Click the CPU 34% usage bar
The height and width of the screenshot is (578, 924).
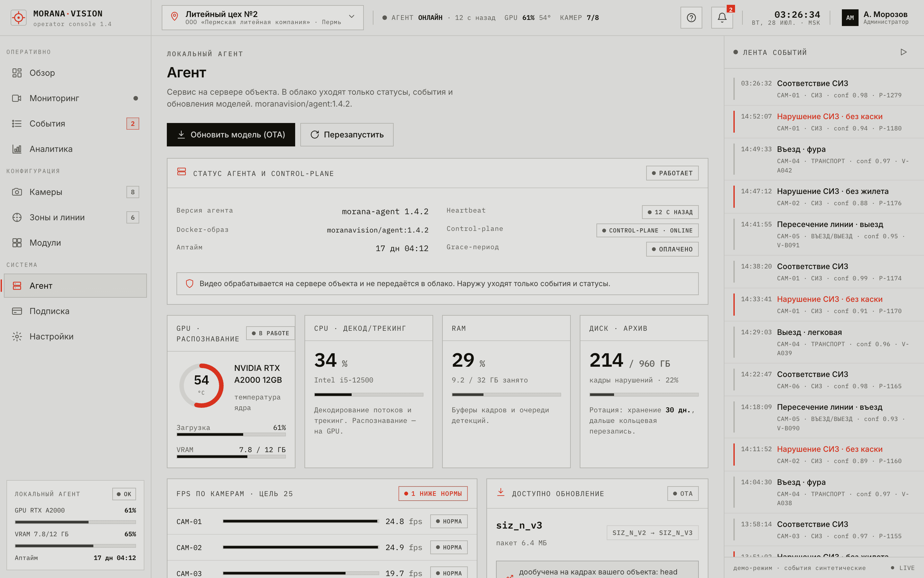[x=368, y=395]
